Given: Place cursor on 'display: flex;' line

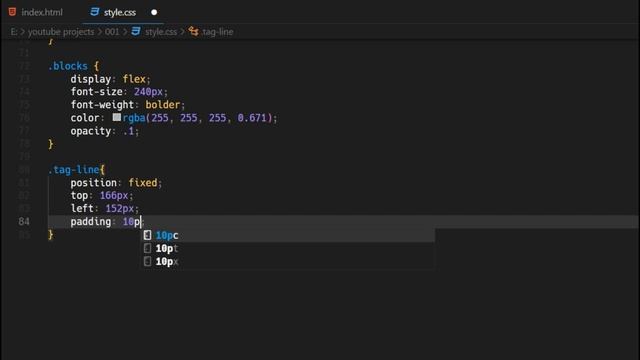Looking at the screenshot, I should click(x=110, y=79).
